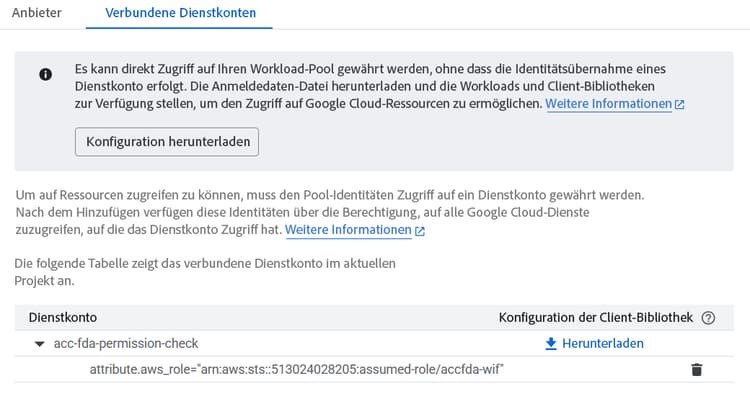Viewport: 750px width, 394px height.
Task: Select the acc-fda-permission-check service account name
Action: coord(126,343)
